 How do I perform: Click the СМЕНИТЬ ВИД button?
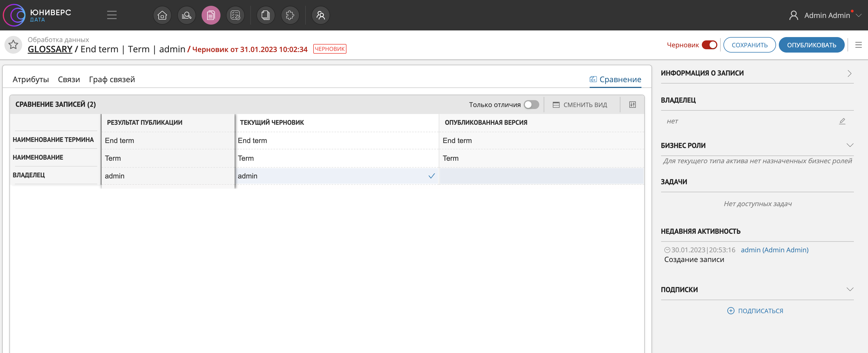(580, 105)
